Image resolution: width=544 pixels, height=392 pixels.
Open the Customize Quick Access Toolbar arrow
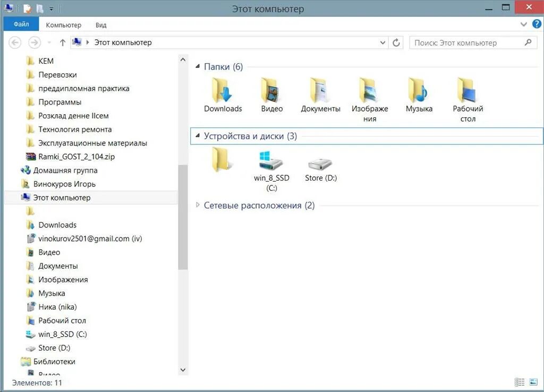[52, 8]
